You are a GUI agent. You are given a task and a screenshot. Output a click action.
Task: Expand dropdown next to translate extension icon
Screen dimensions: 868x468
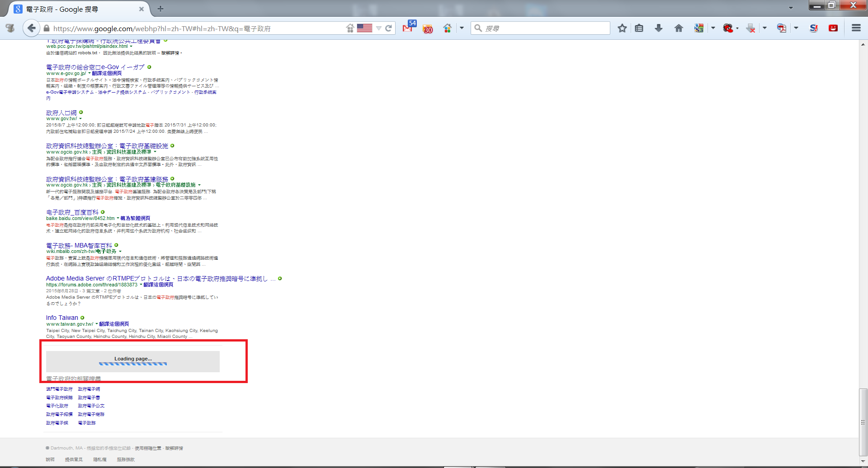[796, 28]
